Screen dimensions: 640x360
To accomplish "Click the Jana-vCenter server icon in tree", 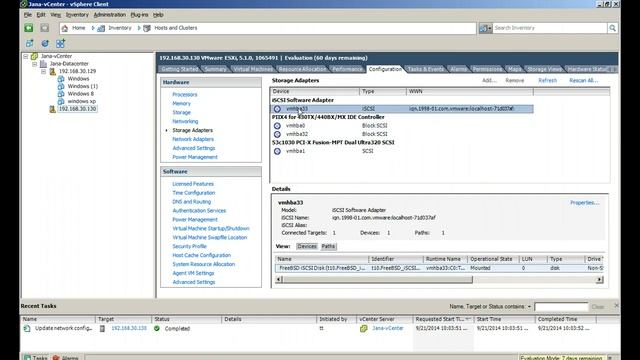I will 35,56.
